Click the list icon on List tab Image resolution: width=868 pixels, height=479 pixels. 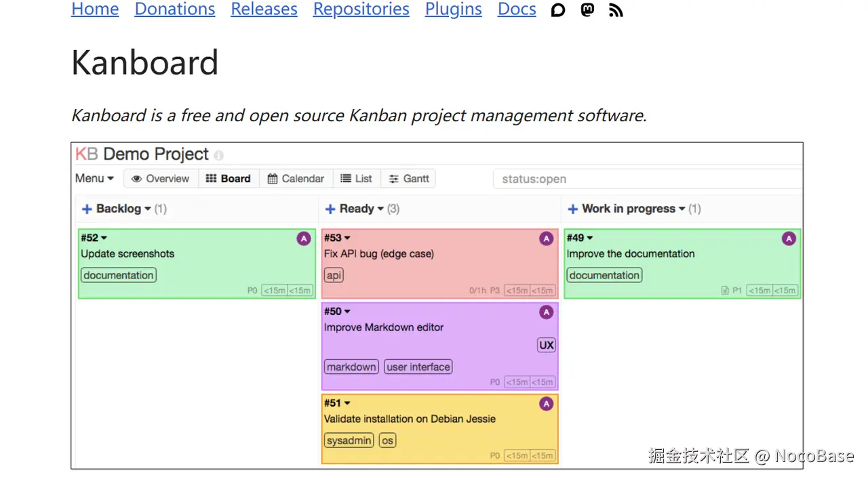click(x=346, y=179)
